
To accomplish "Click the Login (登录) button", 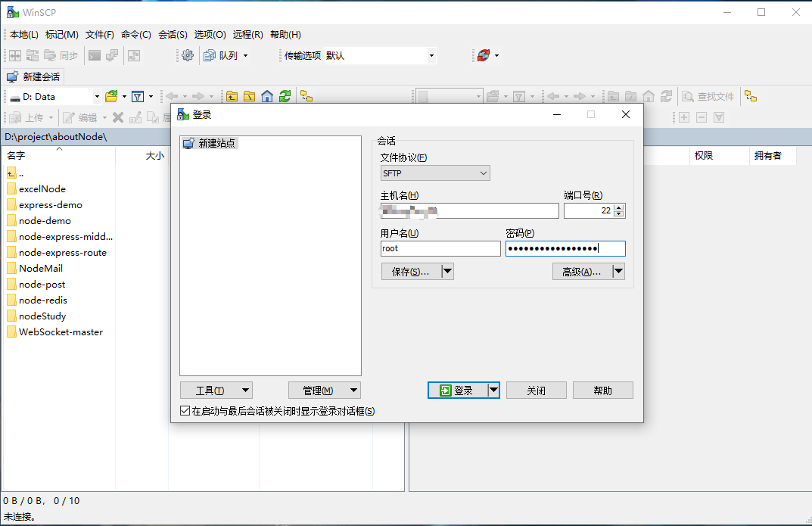I will [x=458, y=391].
